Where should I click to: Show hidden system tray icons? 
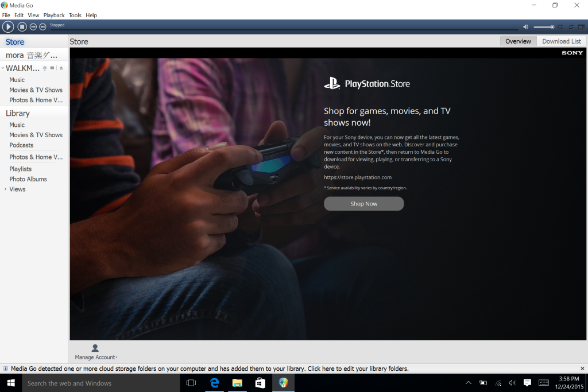pos(469,383)
